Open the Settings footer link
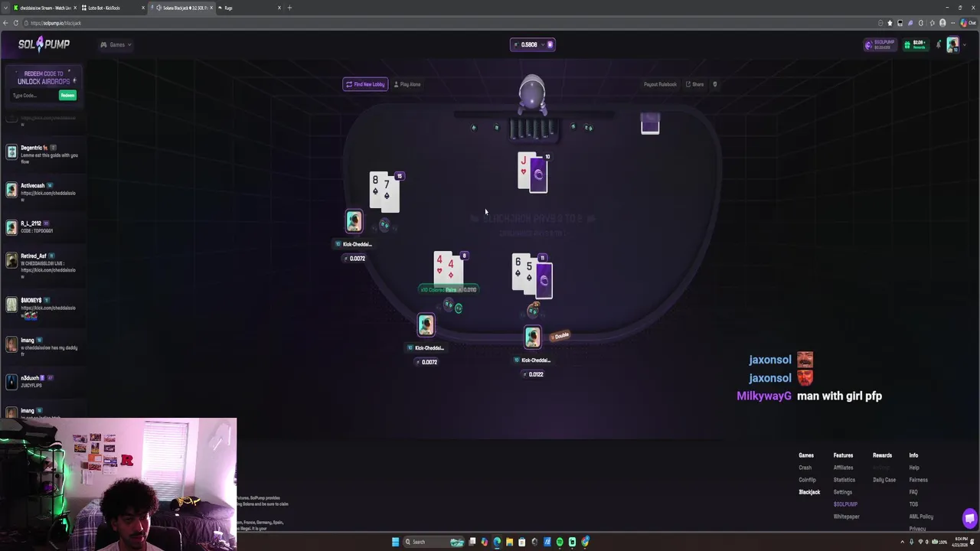This screenshot has width=980, height=551. click(842, 492)
